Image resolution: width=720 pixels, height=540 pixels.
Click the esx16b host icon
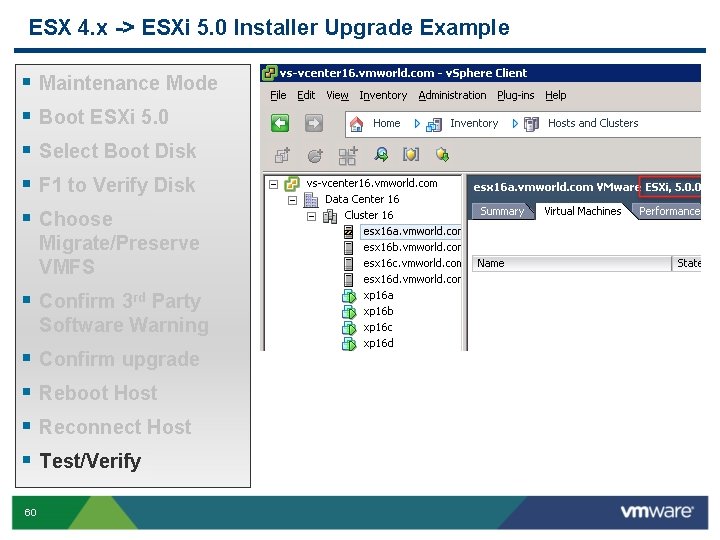(349, 248)
